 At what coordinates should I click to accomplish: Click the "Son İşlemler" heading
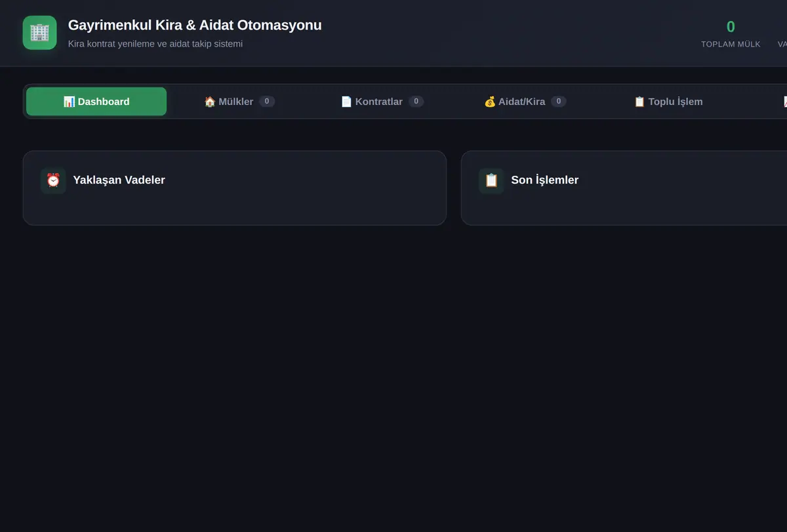pos(545,180)
